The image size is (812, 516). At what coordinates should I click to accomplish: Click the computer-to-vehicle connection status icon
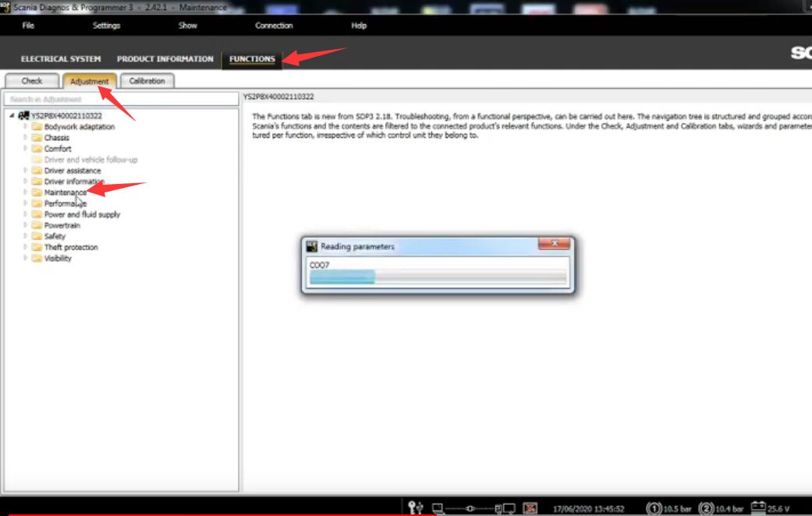point(471,508)
